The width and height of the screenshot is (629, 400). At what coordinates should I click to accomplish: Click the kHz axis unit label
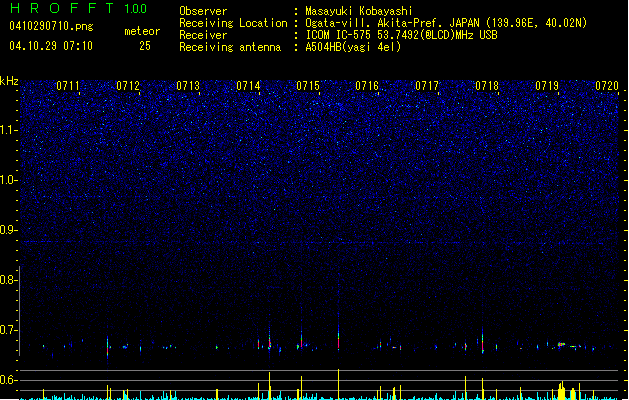(x=9, y=81)
